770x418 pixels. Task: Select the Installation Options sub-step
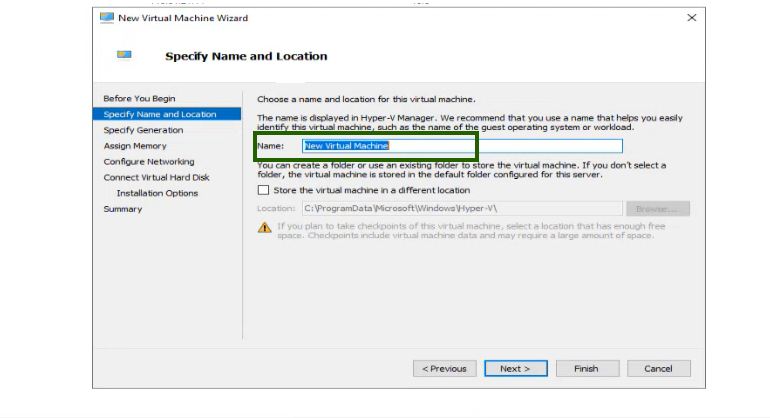157,193
